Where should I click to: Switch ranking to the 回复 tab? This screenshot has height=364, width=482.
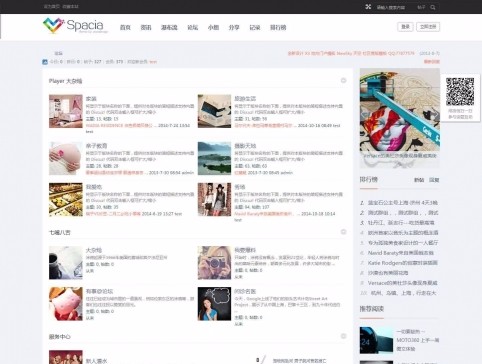tap(434, 180)
